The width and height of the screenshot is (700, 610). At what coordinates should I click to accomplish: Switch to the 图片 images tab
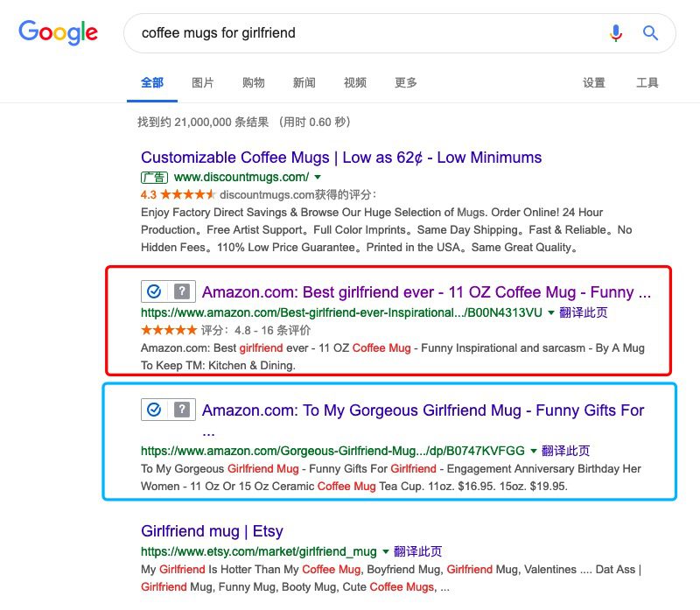[x=203, y=82]
